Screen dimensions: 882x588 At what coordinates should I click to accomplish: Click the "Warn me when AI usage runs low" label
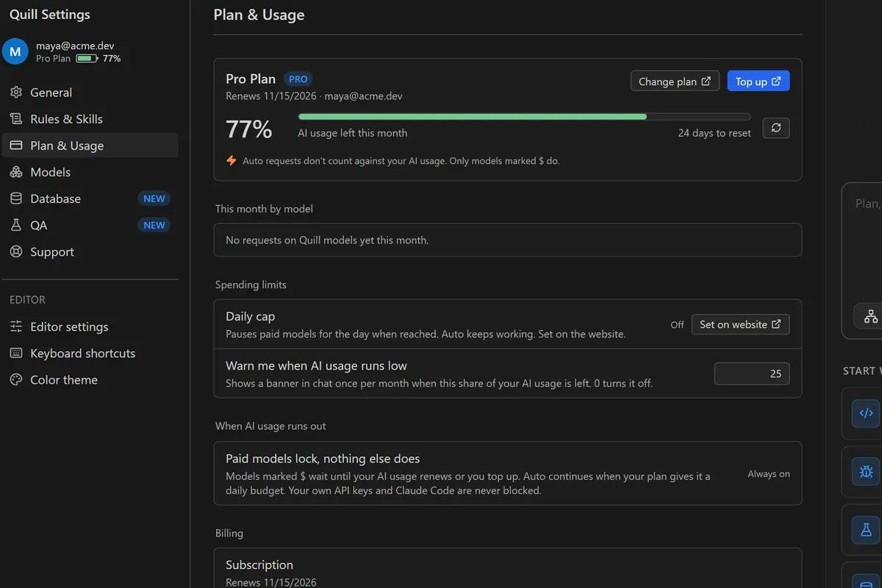[x=316, y=366]
